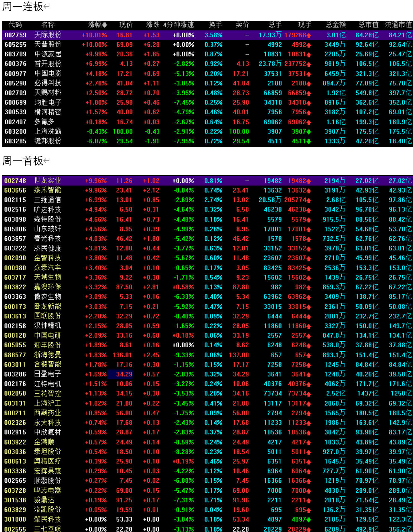This screenshot has height=532, width=413.
Task: Select stock code 603709
Action: (16, 54)
